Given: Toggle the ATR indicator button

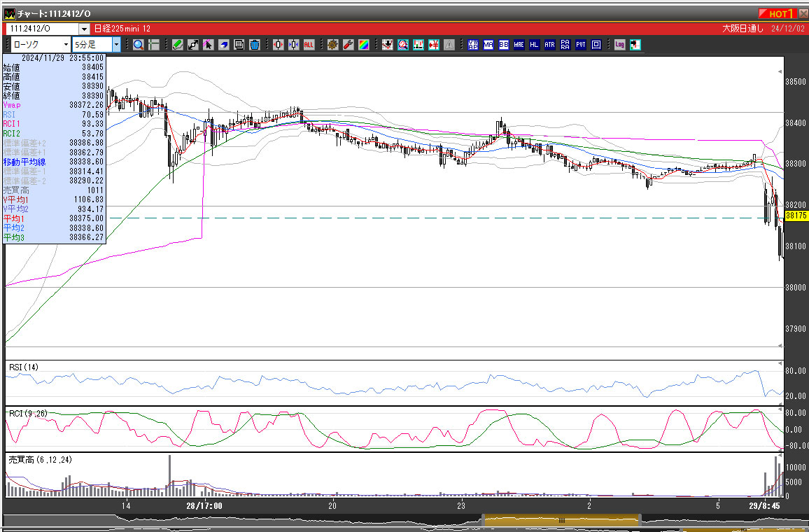Looking at the screenshot, I should 549,45.
